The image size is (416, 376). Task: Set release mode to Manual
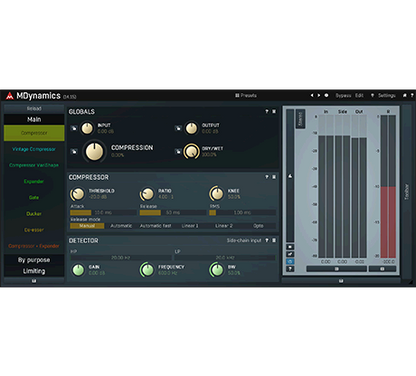pos(87,226)
